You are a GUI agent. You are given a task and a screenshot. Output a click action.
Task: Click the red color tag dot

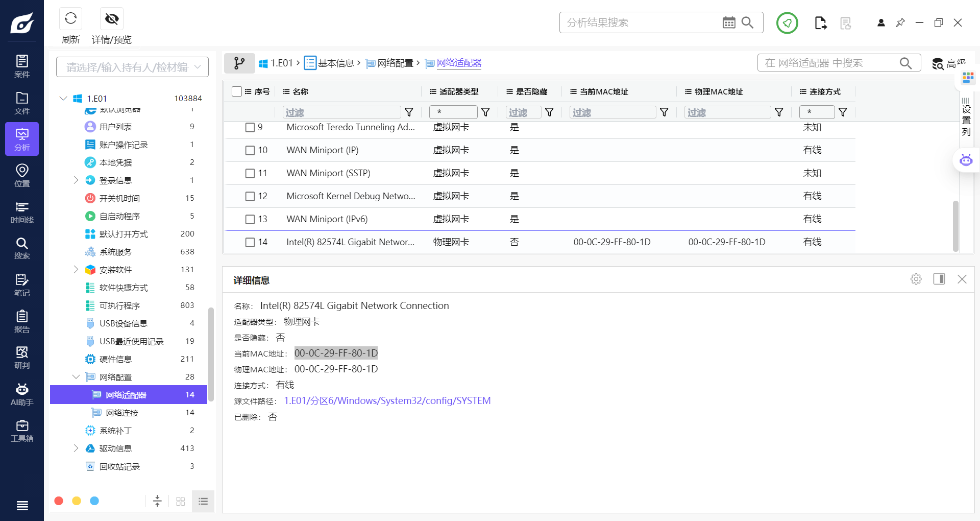59,501
